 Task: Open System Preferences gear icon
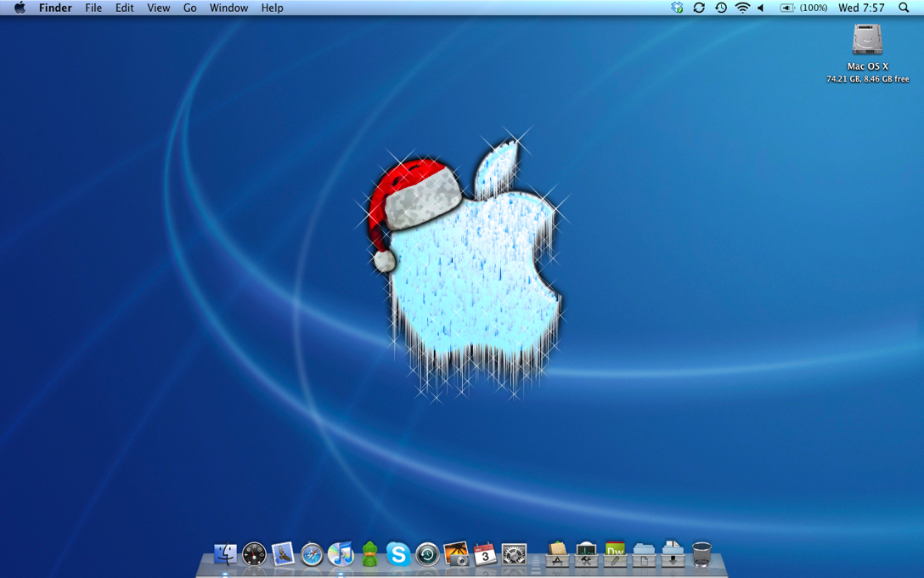(514, 554)
